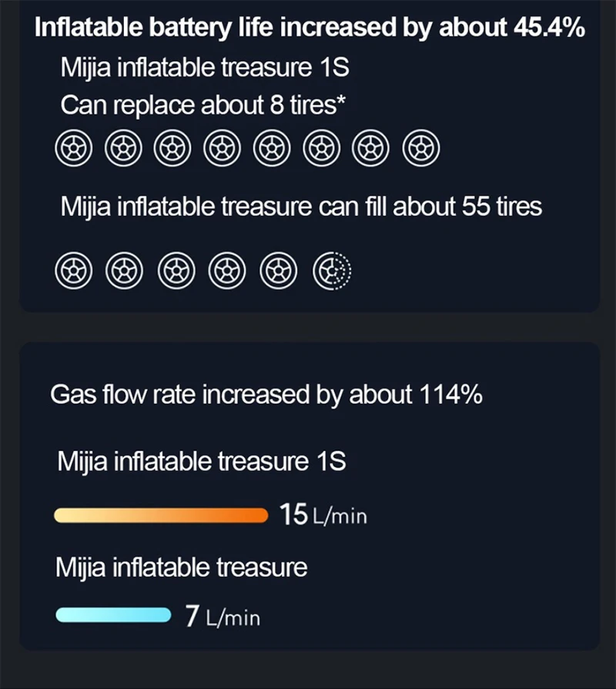The width and height of the screenshot is (616, 689).
Task: Click the fifth full tire icon below the 55 tires text
Action: pyautogui.click(x=277, y=271)
